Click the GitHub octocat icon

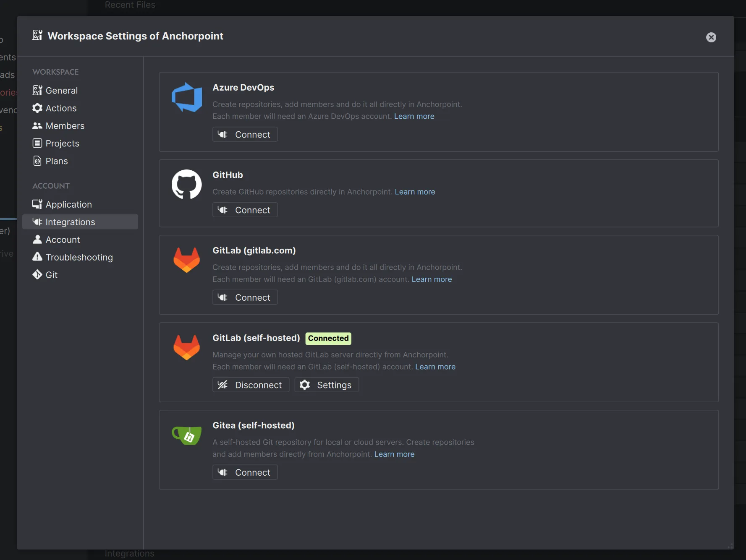coord(186,185)
